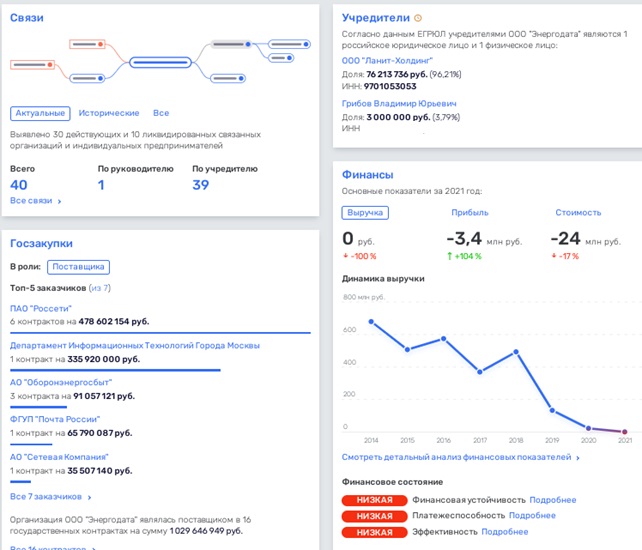Click contract sum 335 920 000 руб.
642x550 pixels.
(x=104, y=360)
